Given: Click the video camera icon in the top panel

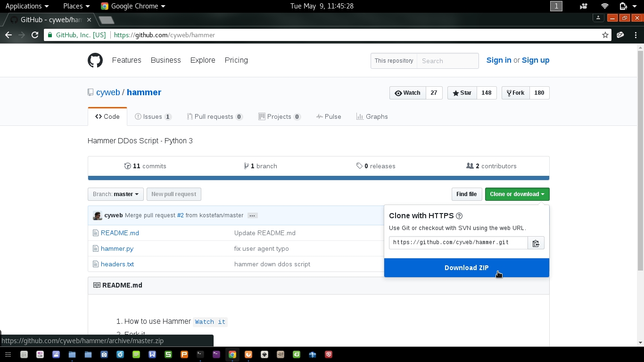Looking at the screenshot, I should coord(584,6).
